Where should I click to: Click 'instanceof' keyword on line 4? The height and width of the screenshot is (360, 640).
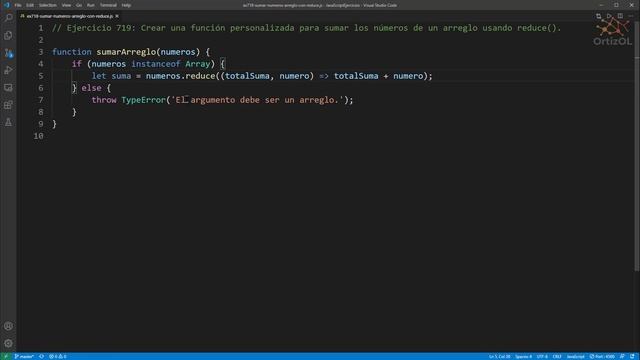156,64
